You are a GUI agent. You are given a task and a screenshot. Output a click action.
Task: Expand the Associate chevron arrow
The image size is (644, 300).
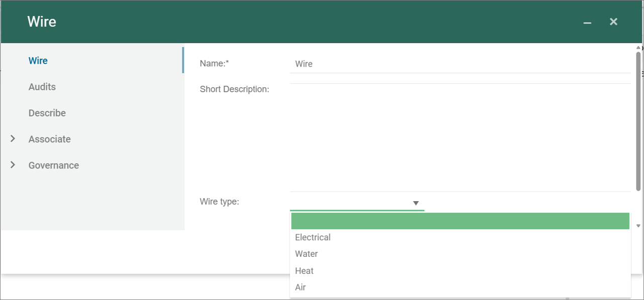coord(13,139)
